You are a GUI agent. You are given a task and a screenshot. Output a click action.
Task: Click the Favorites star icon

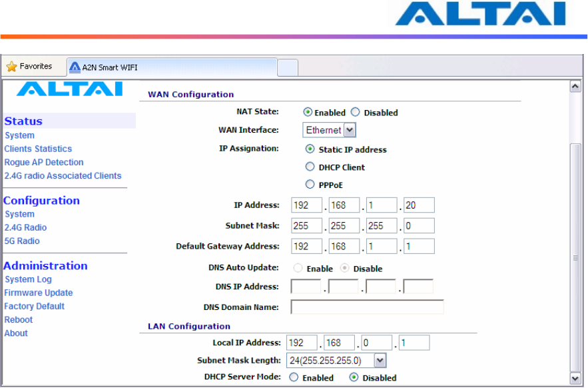click(x=11, y=67)
